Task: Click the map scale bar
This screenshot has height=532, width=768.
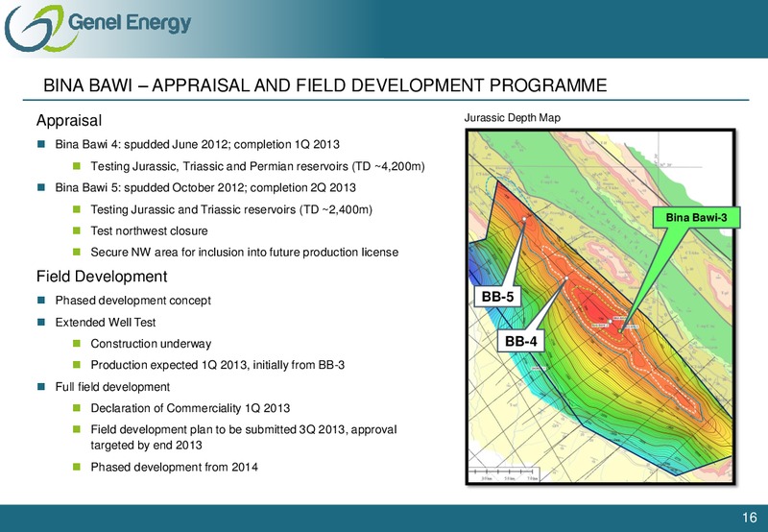Action: pyautogui.click(x=504, y=474)
